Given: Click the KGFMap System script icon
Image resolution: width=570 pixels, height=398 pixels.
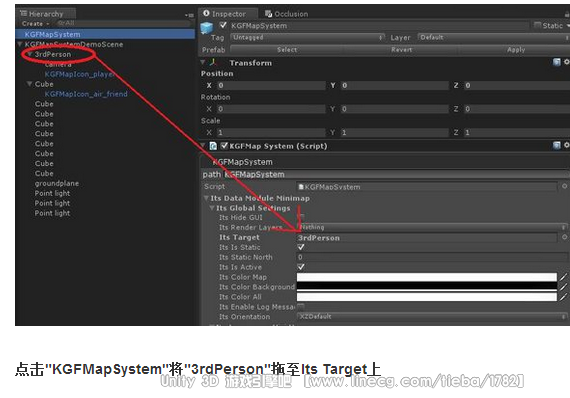Looking at the screenshot, I should click(x=213, y=146).
